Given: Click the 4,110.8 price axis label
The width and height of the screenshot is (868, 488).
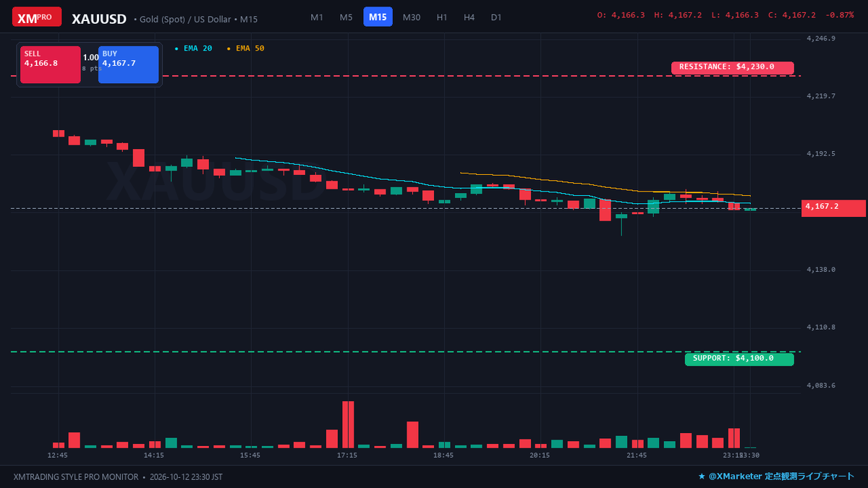Looking at the screenshot, I should coord(821,328).
